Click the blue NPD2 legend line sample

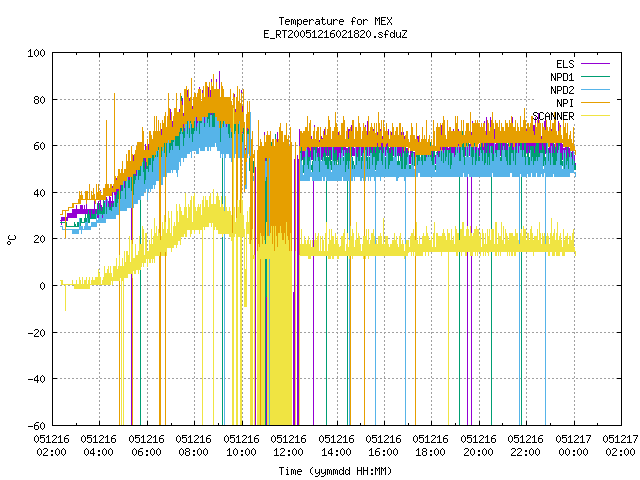tap(595, 90)
